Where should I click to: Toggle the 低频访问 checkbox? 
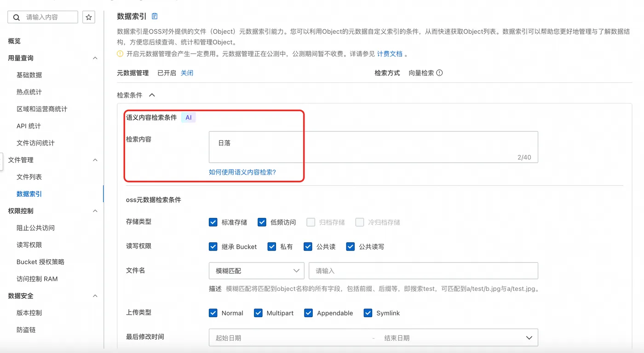(262, 222)
